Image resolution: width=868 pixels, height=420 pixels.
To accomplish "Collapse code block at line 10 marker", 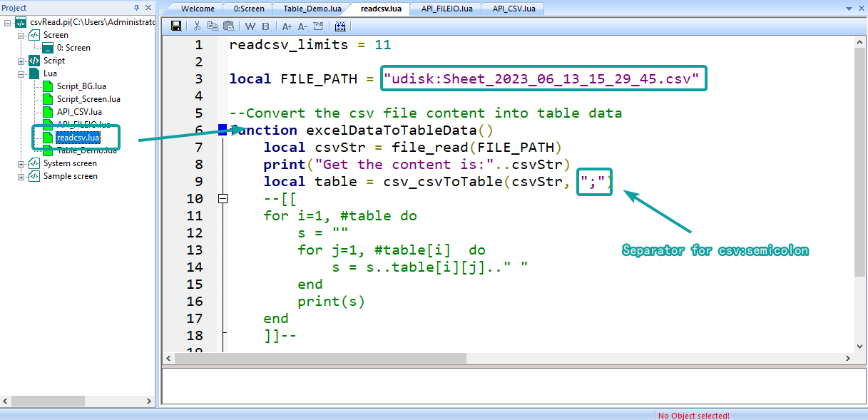I will click(x=223, y=200).
